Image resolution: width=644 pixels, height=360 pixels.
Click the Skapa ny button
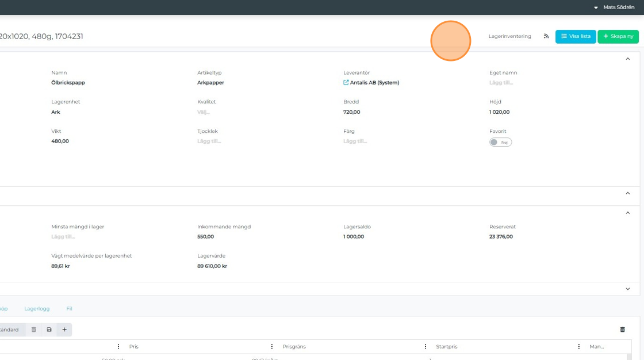(618, 36)
